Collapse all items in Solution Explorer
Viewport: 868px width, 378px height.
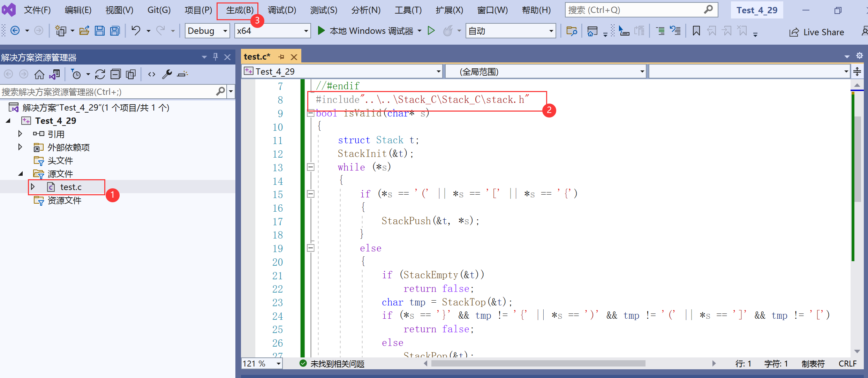click(115, 74)
